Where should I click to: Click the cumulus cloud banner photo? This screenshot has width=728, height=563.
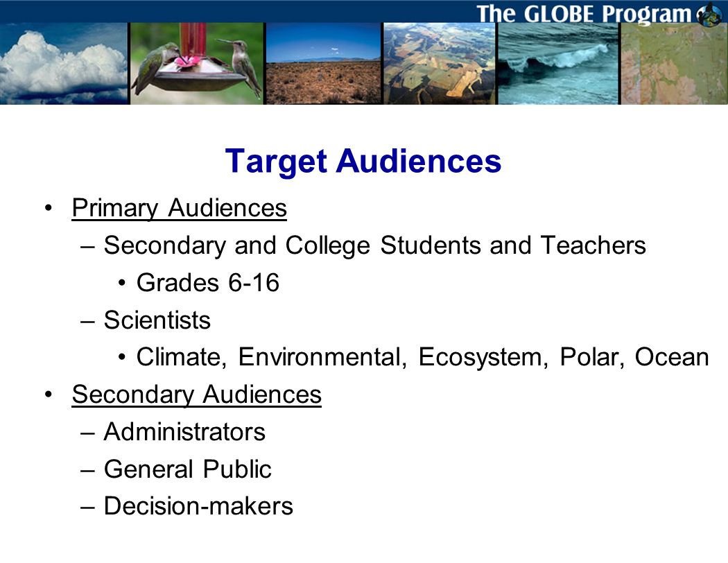coord(64,64)
